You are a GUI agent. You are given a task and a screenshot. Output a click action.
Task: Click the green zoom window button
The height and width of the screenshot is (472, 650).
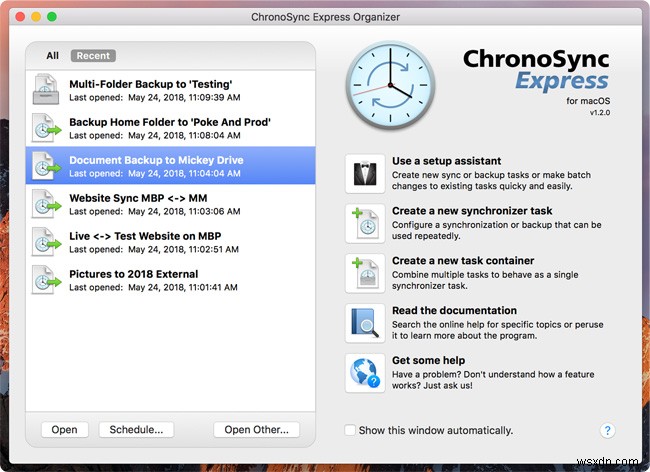coord(52,17)
